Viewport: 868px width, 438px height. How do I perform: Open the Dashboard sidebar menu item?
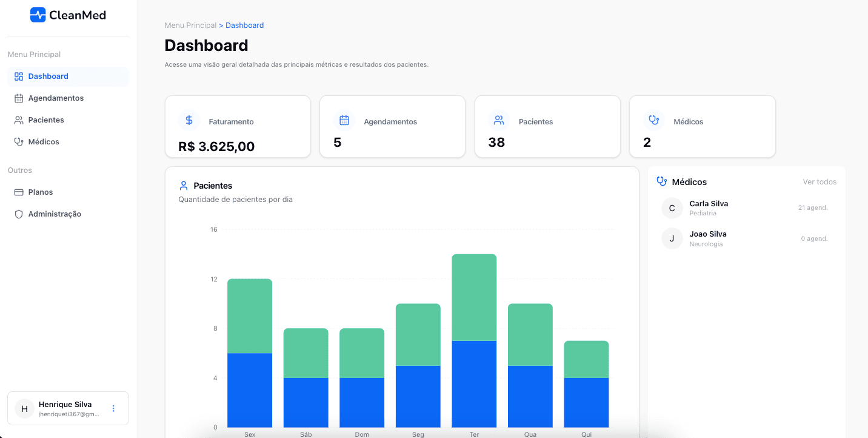pos(48,76)
